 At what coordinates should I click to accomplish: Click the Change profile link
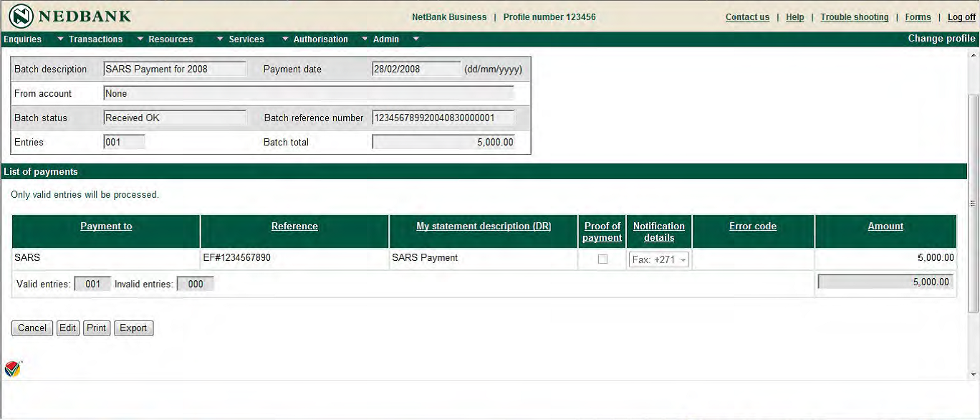(942, 38)
